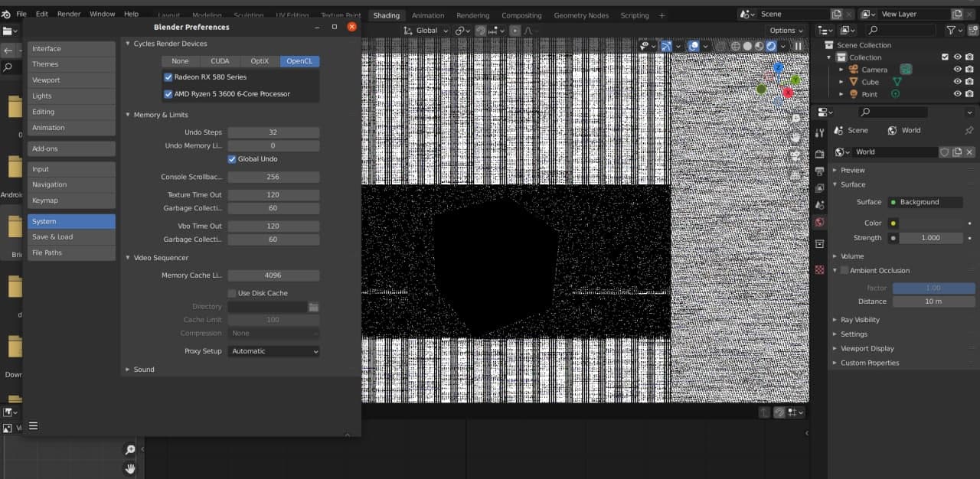980x479 pixels.
Task: Switch to solid viewport shading
Action: (747, 46)
